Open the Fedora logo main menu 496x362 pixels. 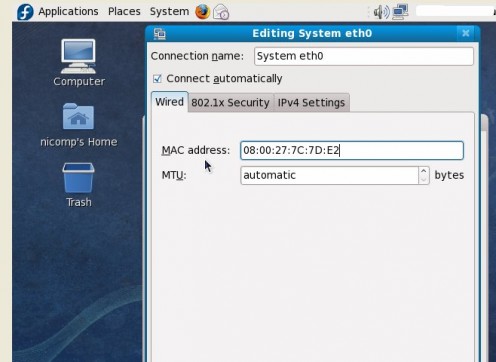coord(25,11)
